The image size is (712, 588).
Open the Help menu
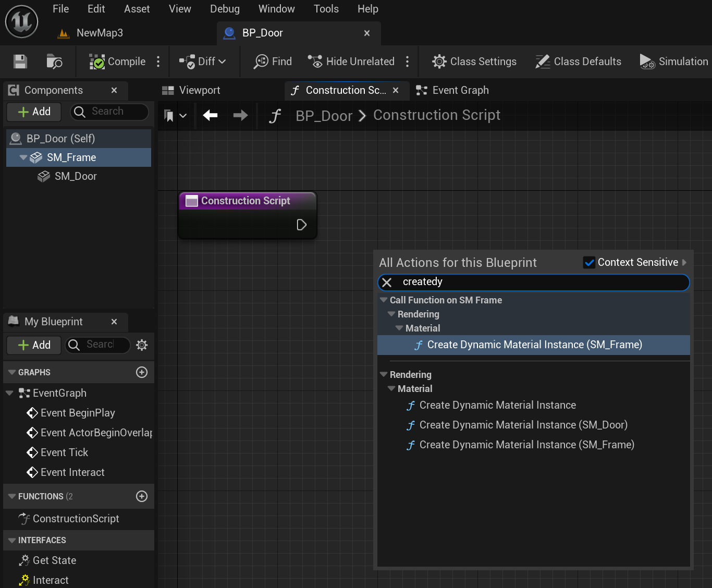point(367,9)
